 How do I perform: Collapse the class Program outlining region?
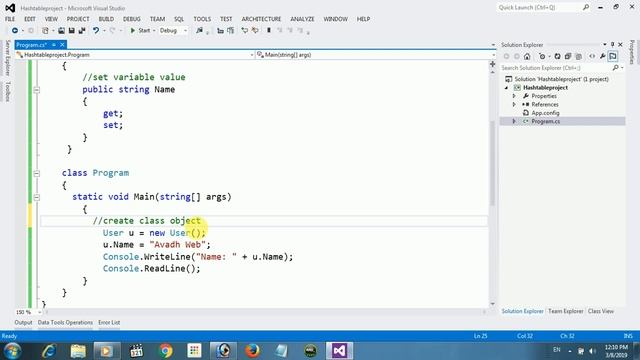tap(36, 173)
